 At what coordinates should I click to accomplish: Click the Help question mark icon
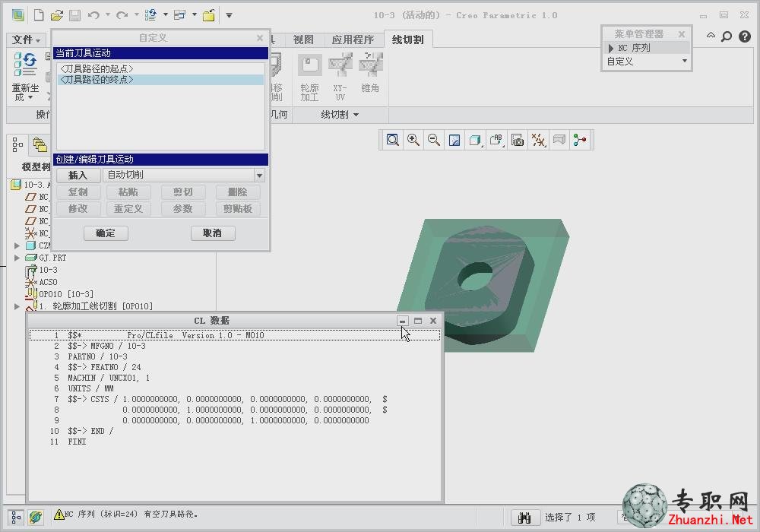click(x=745, y=36)
